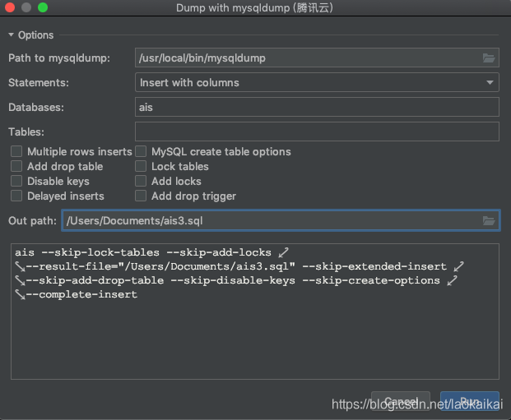Close the dialog with red window button

tap(10, 7)
